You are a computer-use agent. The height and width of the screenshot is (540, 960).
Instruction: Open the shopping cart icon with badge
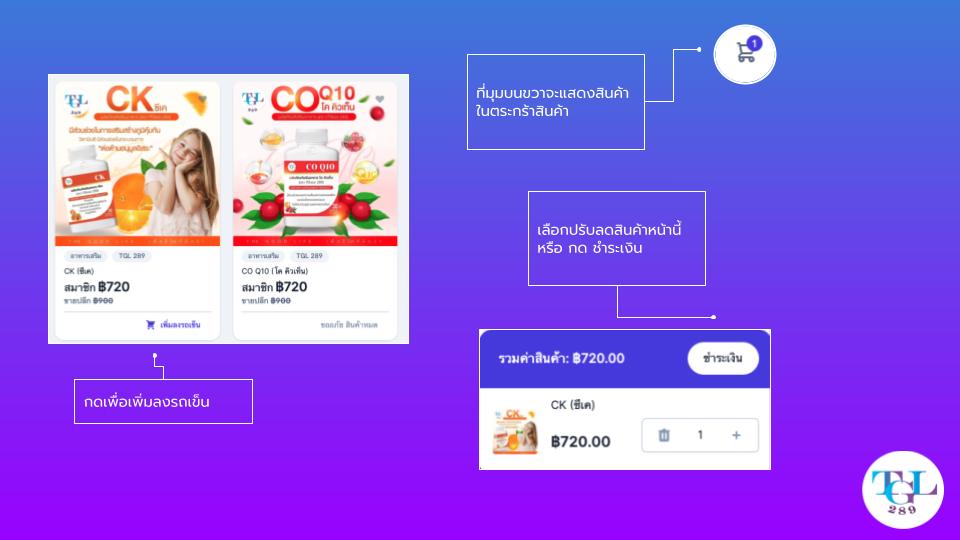pyautogui.click(x=744, y=54)
